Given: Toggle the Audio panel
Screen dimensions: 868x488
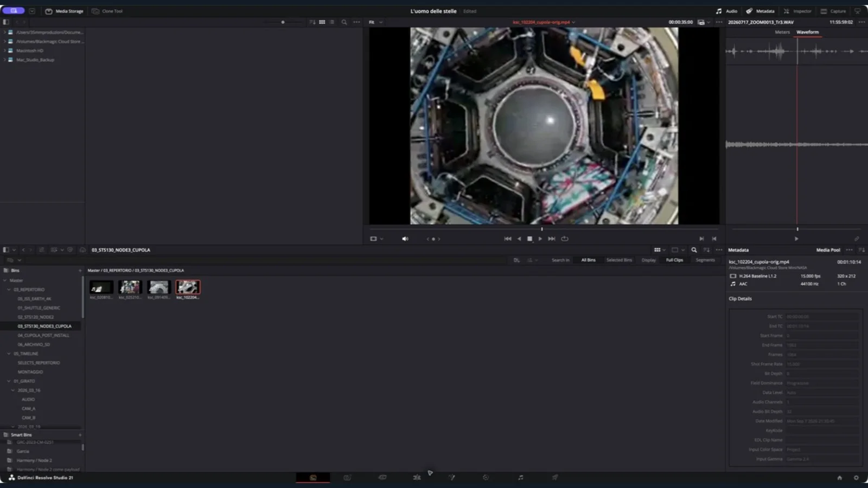Looking at the screenshot, I should coord(726,11).
